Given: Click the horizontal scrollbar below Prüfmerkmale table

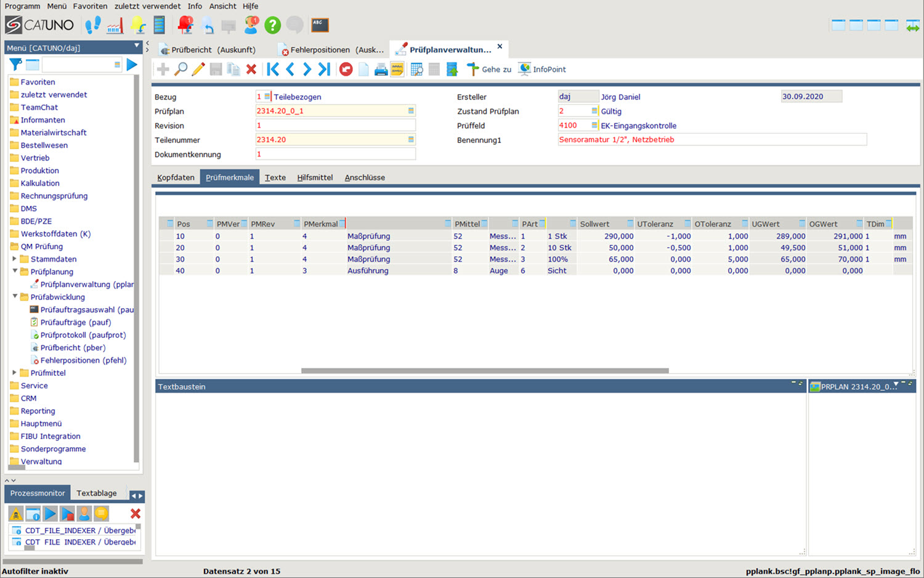Looking at the screenshot, I should (x=484, y=370).
